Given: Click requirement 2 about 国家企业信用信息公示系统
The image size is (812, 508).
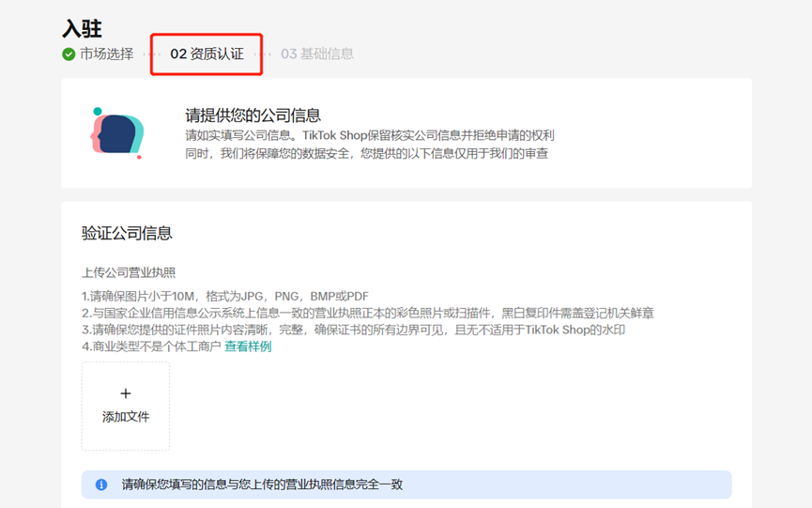Looking at the screenshot, I should [x=368, y=313].
